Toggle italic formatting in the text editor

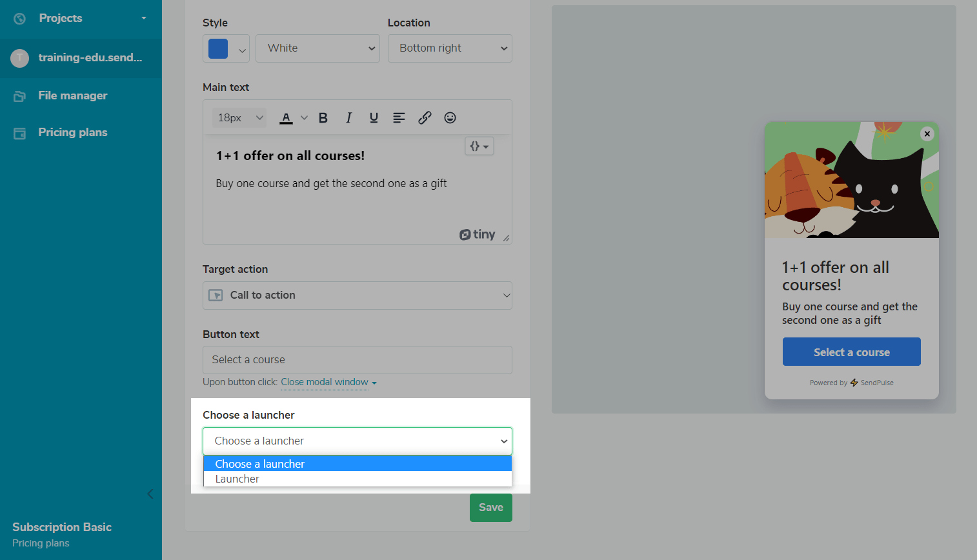348,117
